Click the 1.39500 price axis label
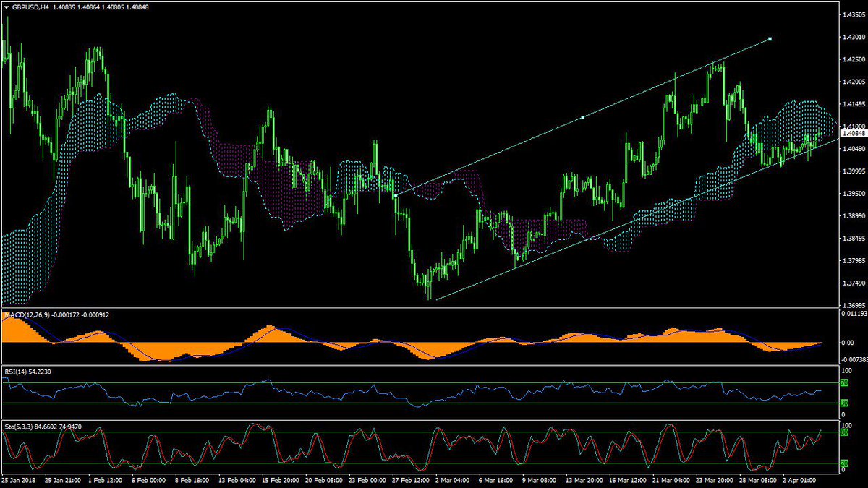 click(x=854, y=194)
